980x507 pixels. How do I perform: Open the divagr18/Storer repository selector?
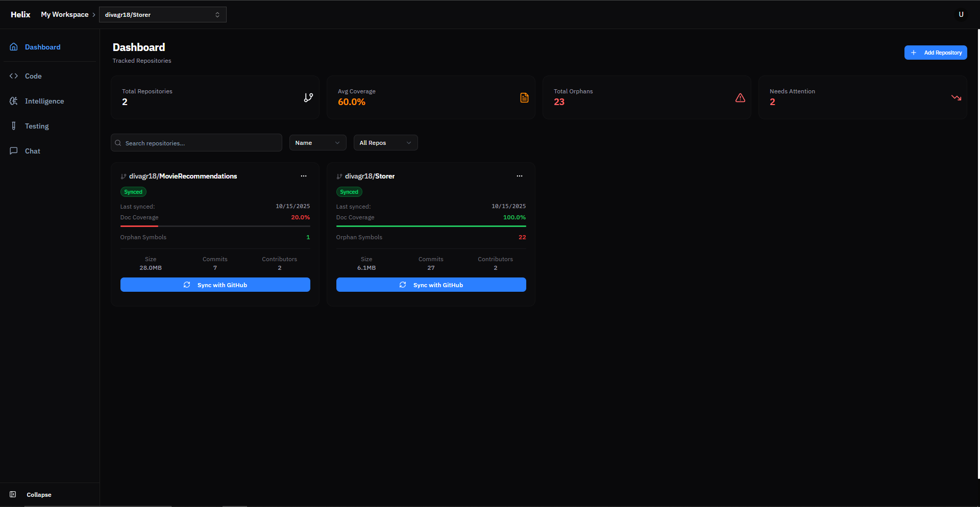[x=163, y=15]
